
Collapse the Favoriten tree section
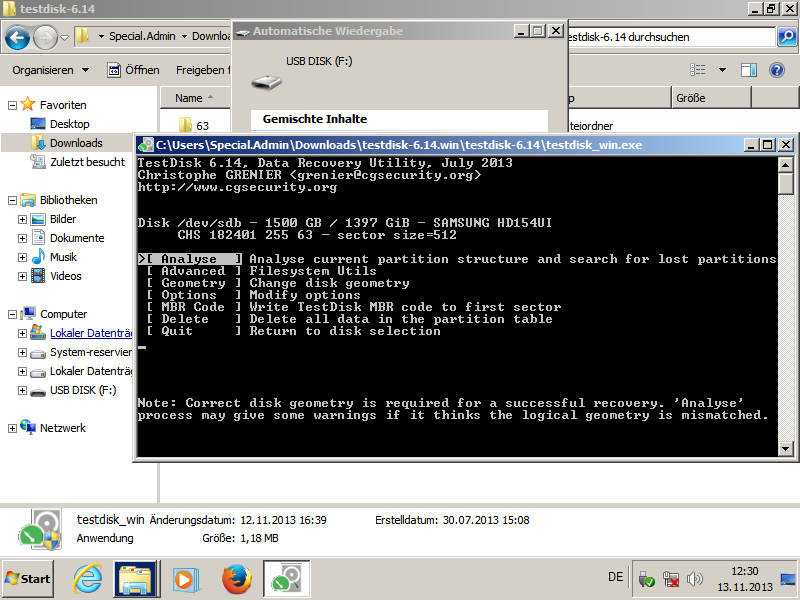pyautogui.click(x=12, y=105)
